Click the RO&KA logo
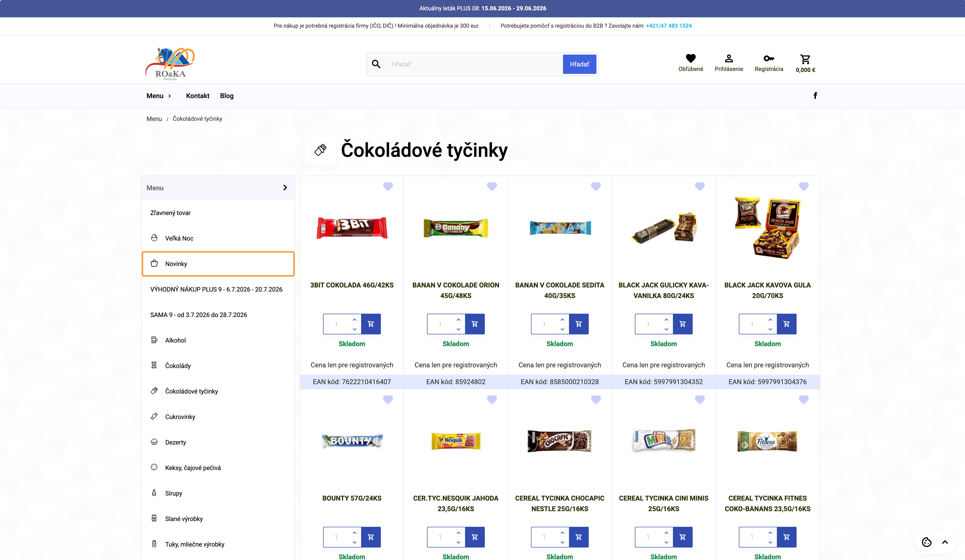 [170, 64]
